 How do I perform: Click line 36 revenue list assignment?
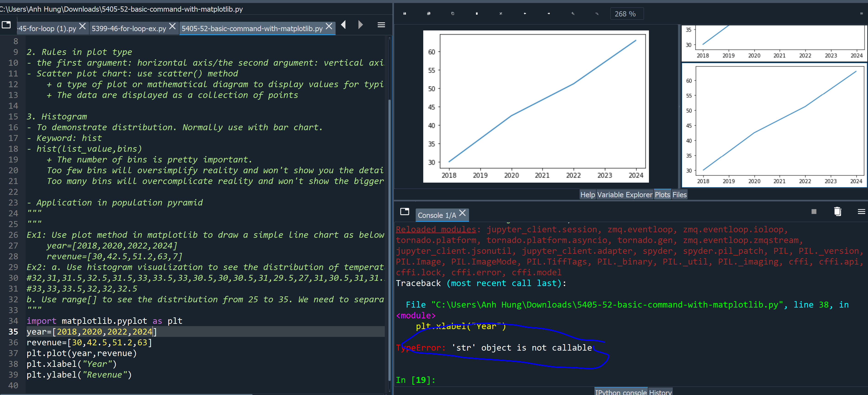[x=89, y=342]
